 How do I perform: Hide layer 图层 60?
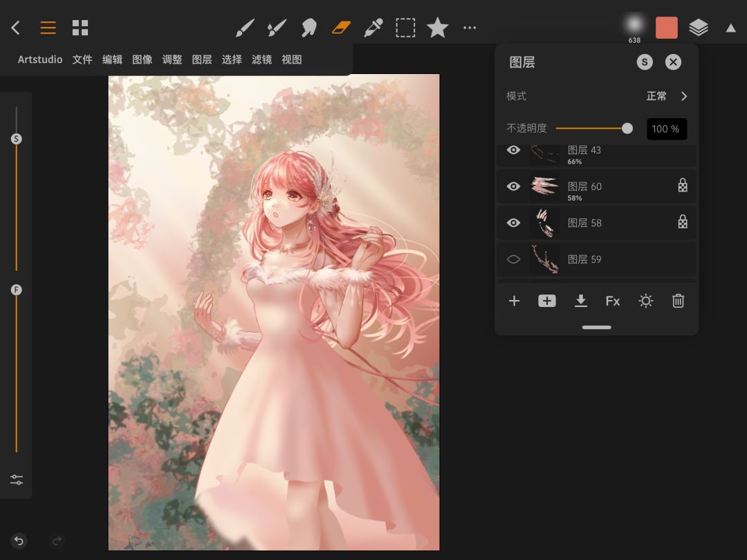click(x=513, y=186)
